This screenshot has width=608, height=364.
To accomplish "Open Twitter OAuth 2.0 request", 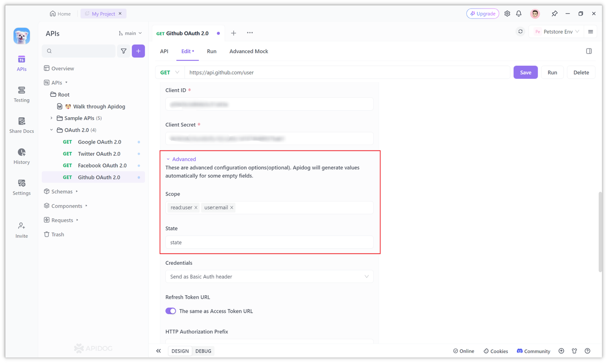I will pos(93,154).
